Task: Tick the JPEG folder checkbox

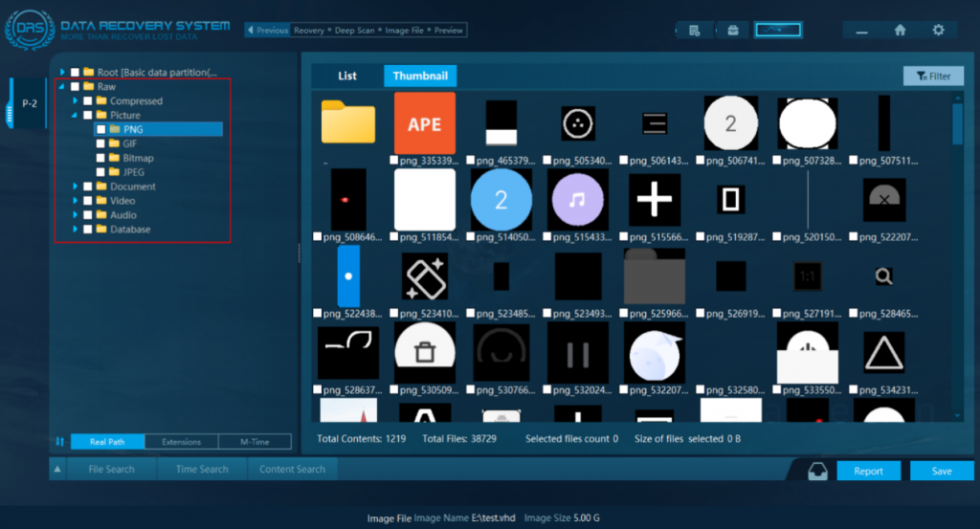Action: coord(100,173)
